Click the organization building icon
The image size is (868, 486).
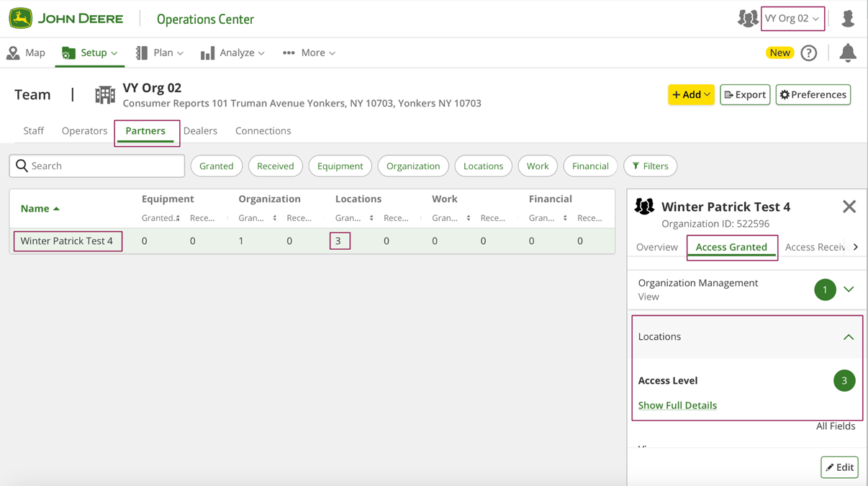tap(105, 94)
